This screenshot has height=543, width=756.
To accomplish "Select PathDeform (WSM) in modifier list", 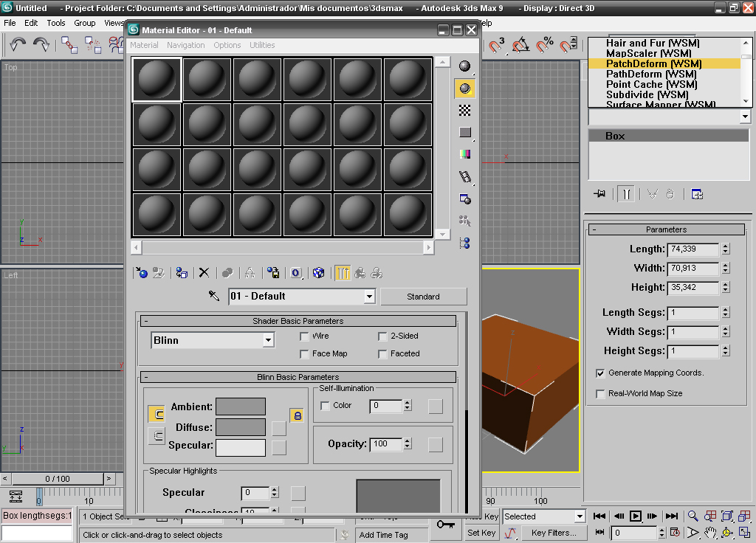I will tap(651, 75).
